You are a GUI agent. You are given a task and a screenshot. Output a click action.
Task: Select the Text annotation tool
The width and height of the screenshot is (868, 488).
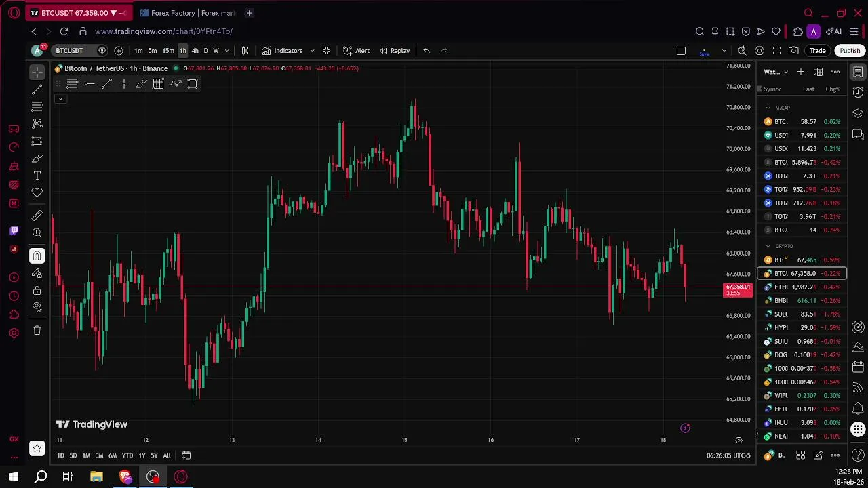click(37, 176)
